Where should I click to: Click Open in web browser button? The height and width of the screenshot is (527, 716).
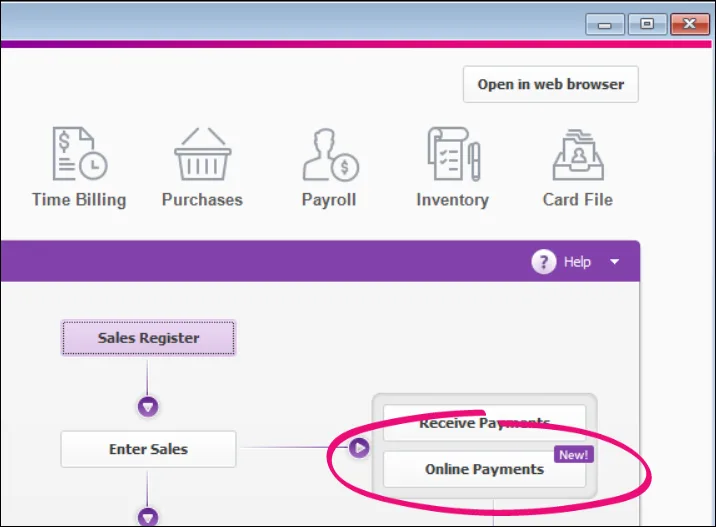point(551,84)
